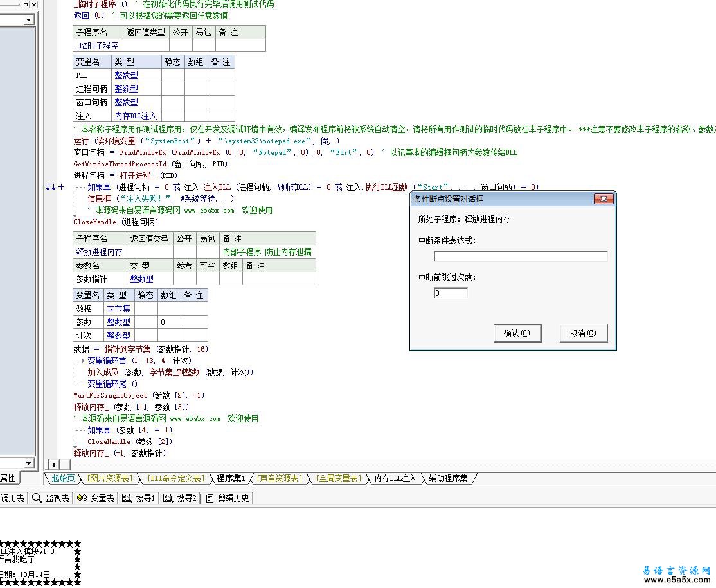Click the 释放内存_ (-1, 参数指针) line
This screenshot has height=588, width=716.
click(120, 453)
